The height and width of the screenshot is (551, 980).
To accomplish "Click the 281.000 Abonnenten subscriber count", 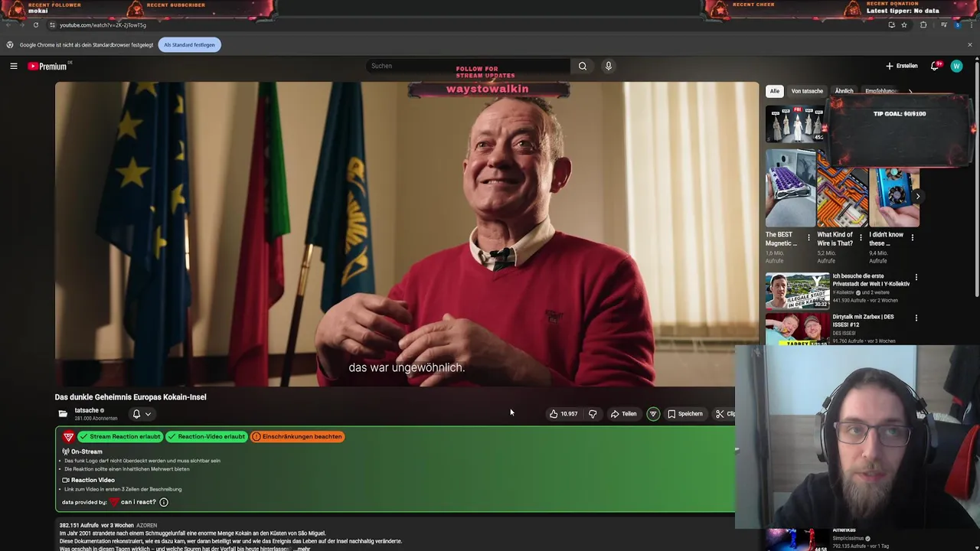I will [96, 419].
